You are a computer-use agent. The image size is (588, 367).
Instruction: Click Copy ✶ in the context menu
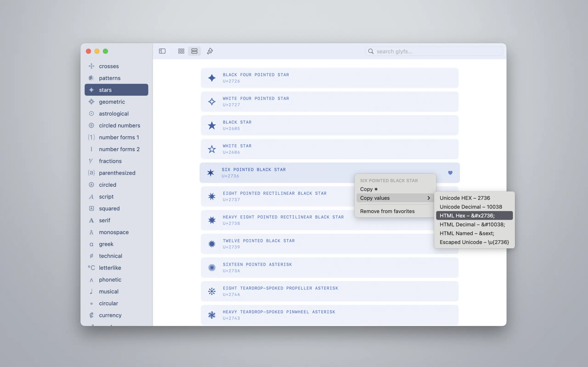pyautogui.click(x=369, y=189)
